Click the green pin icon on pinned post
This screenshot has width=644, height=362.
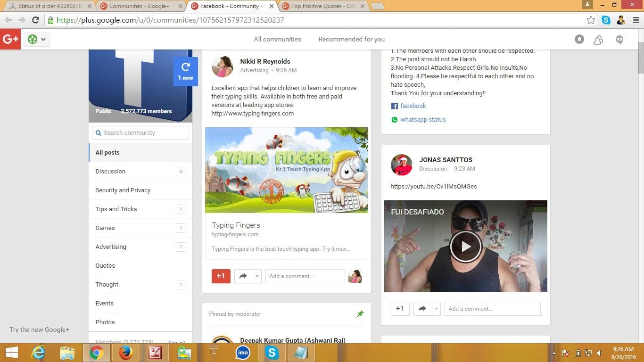(360, 314)
